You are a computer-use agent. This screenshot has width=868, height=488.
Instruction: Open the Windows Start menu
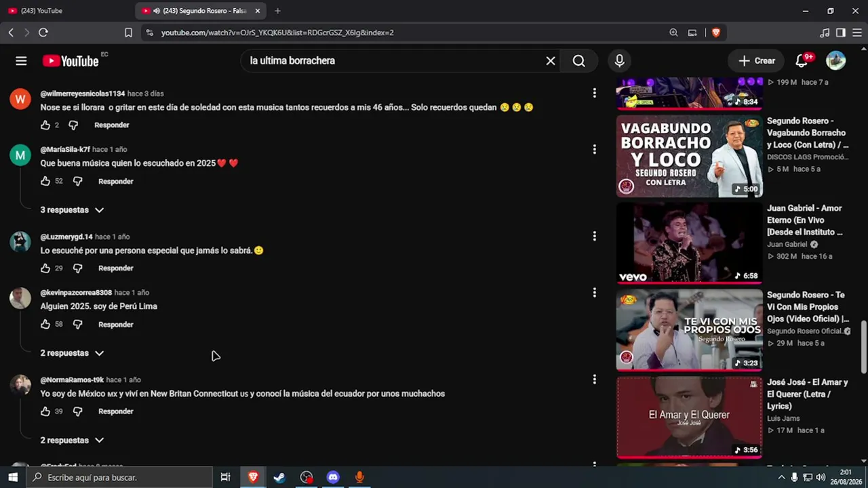click(12, 477)
